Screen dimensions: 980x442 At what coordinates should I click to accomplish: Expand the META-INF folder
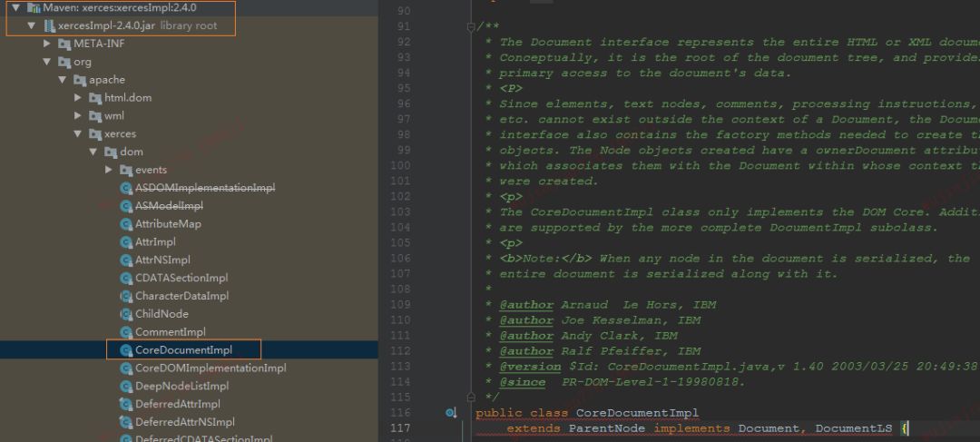click(x=47, y=44)
